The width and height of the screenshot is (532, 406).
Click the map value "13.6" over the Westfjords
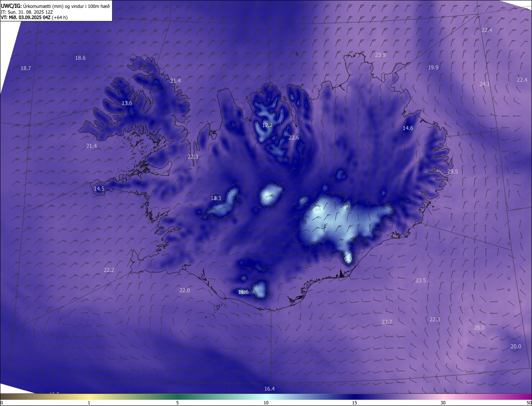pyautogui.click(x=127, y=103)
